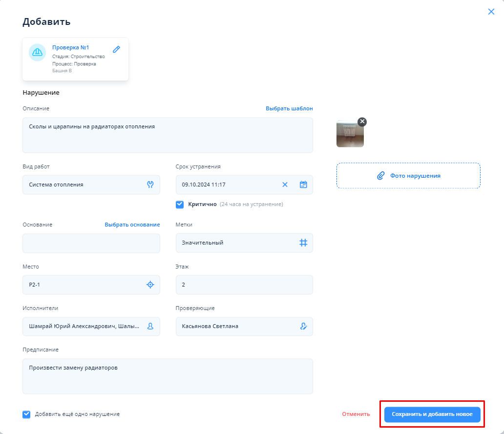Click the hash icon in Метки field
504x434 pixels.
click(303, 243)
